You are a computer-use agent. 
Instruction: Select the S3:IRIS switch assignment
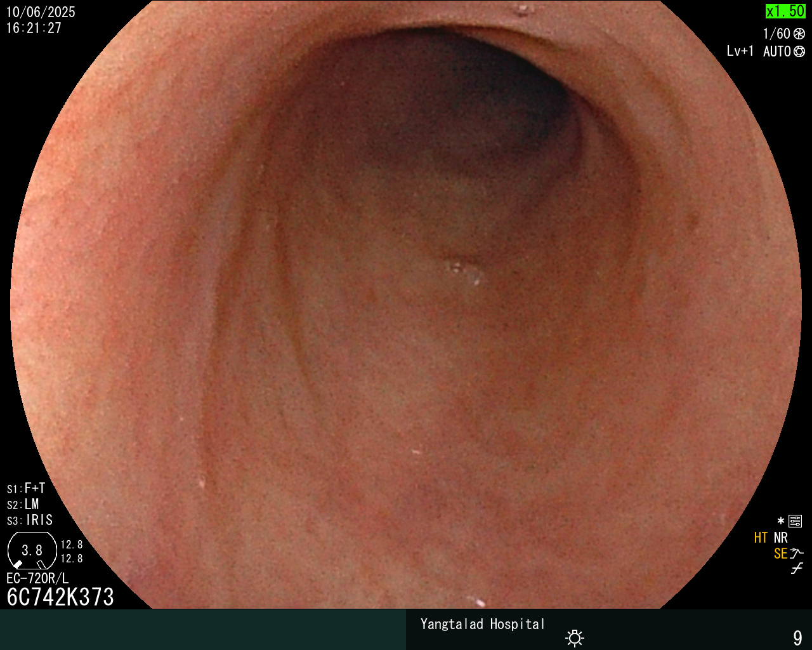30,520
